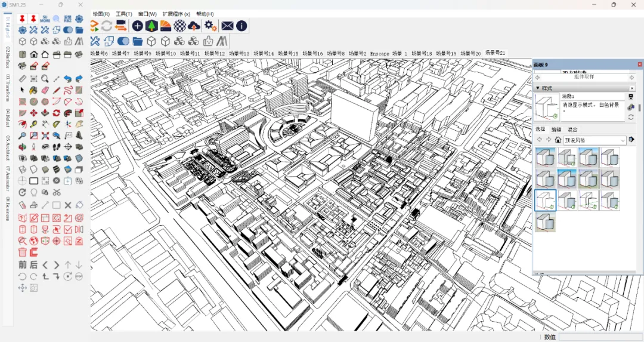
Task: Click the 后 button in the left toolbar
Action: (33, 265)
